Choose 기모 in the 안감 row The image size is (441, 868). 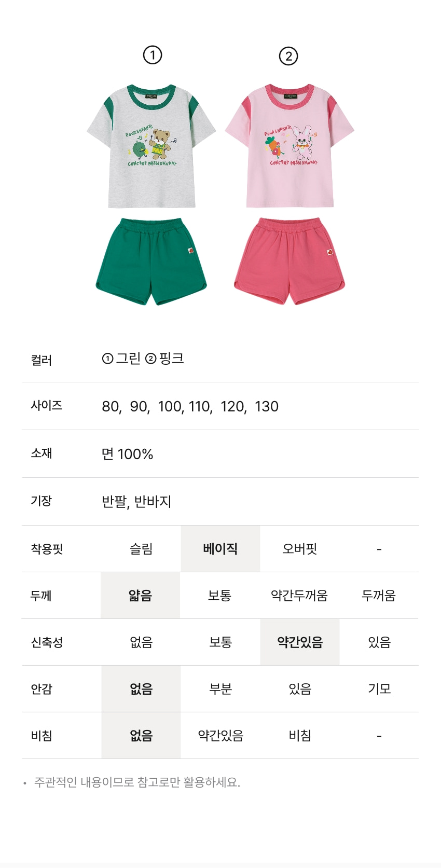click(x=379, y=688)
